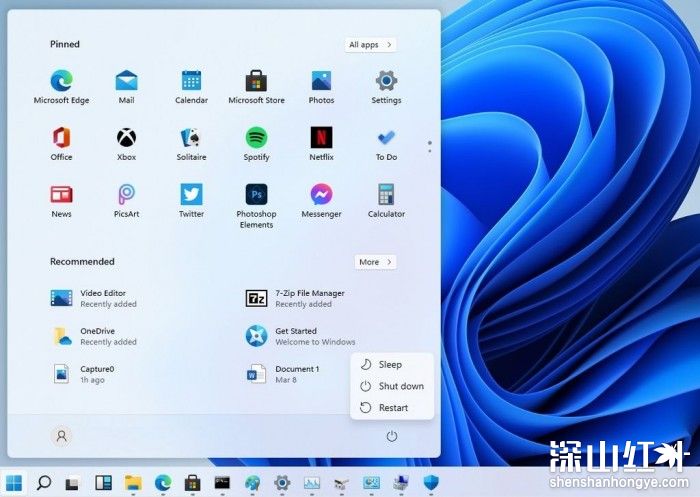Open OneDrive from the Recommended list
This screenshot has height=497, width=700.
(x=94, y=336)
